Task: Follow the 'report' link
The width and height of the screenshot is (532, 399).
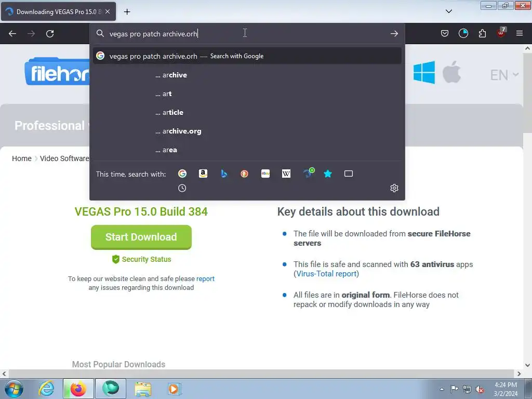Action: pos(205,278)
